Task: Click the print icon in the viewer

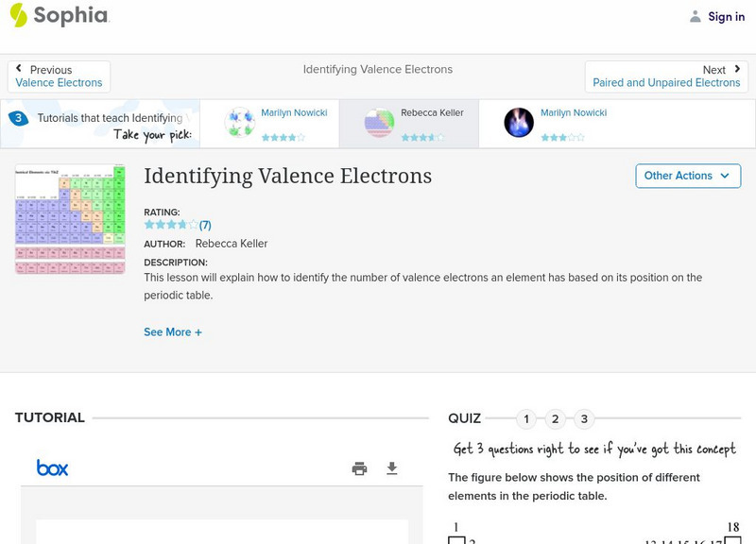Action: pyautogui.click(x=359, y=468)
